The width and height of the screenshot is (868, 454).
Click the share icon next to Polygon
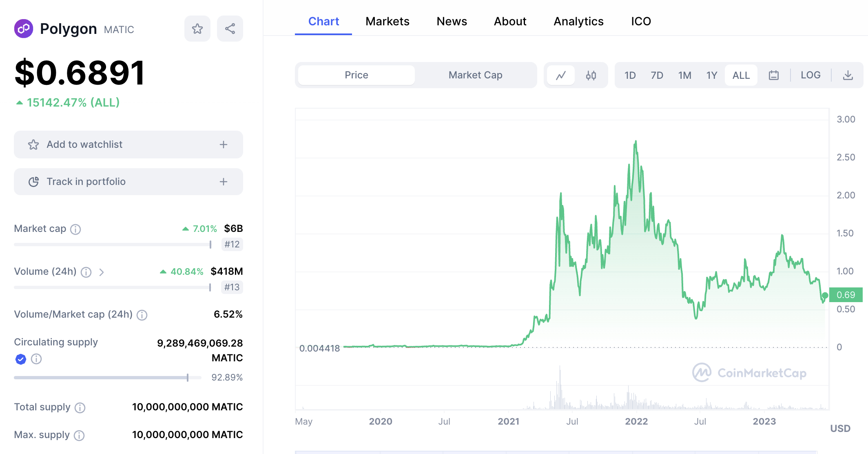(230, 29)
